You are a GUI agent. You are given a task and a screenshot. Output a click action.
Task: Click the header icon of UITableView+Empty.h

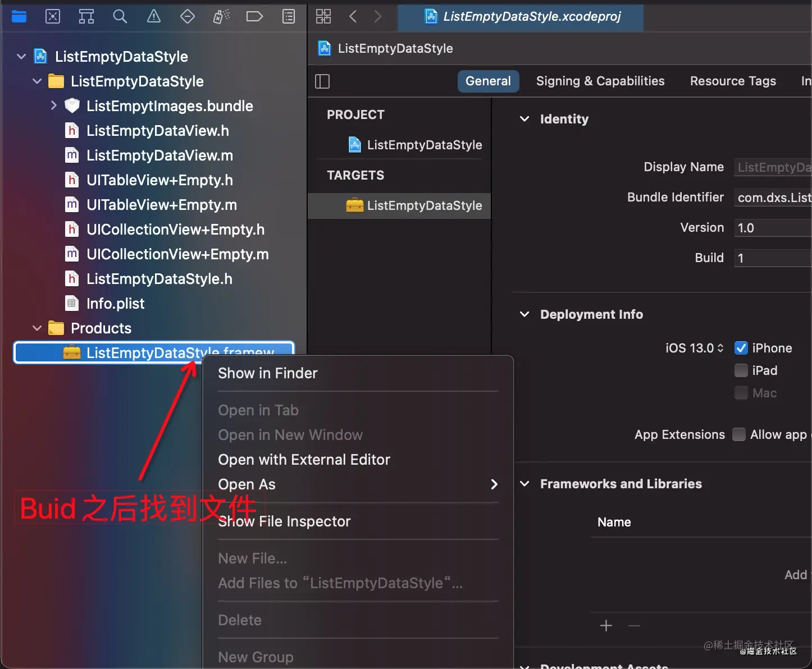(x=72, y=180)
